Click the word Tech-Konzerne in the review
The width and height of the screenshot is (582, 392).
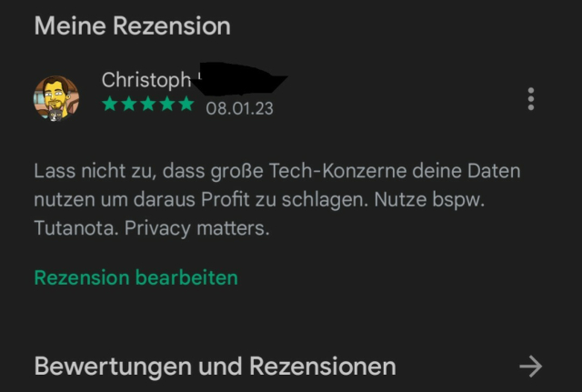coord(337,171)
